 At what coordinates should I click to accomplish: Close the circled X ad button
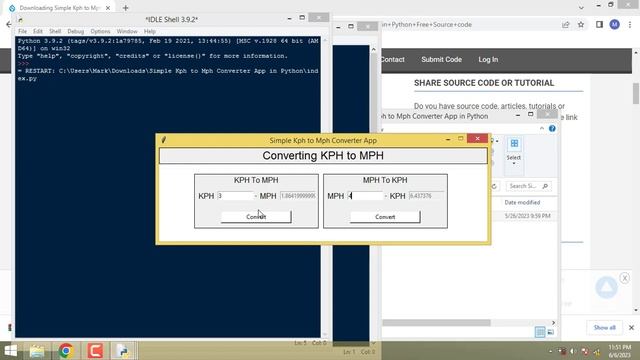pyautogui.click(x=624, y=278)
